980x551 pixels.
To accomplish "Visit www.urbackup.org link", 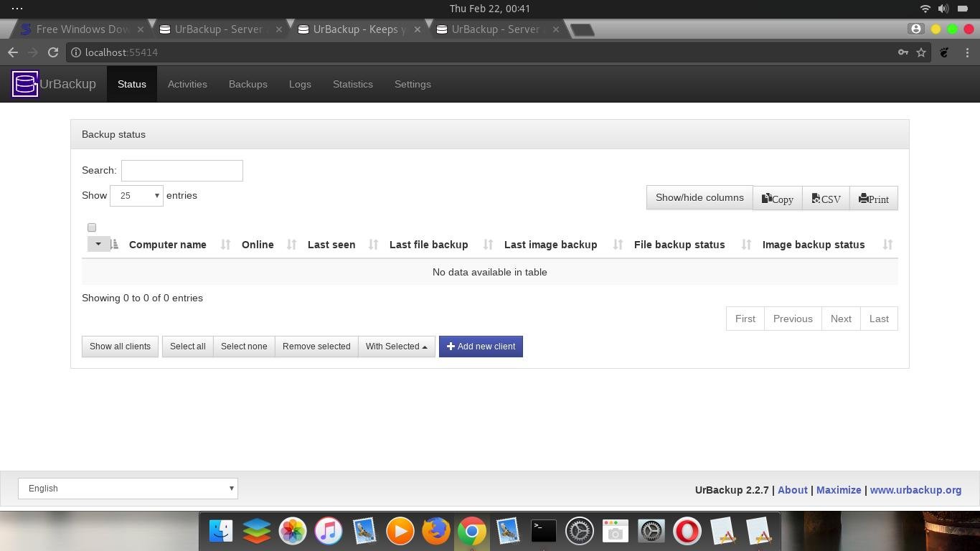I will (x=915, y=490).
